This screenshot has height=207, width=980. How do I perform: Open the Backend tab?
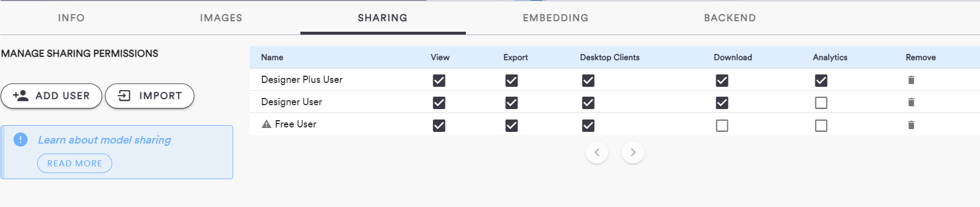click(x=730, y=18)
